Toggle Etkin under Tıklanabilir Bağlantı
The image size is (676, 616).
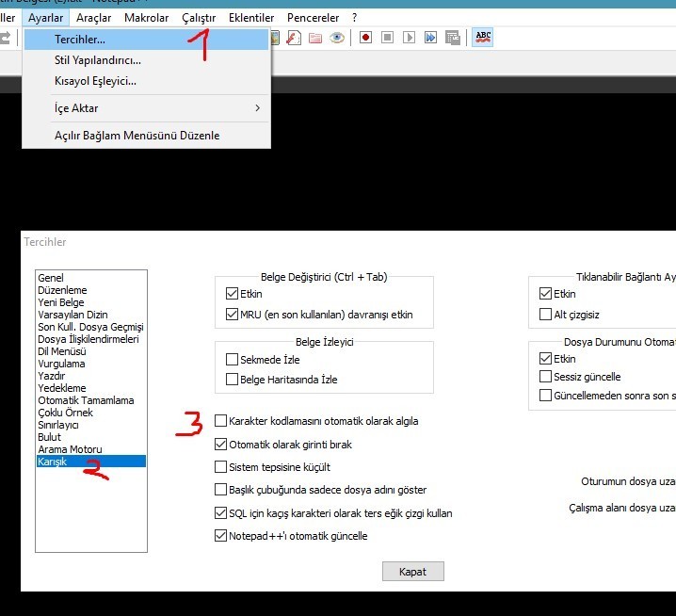point(545,294)
